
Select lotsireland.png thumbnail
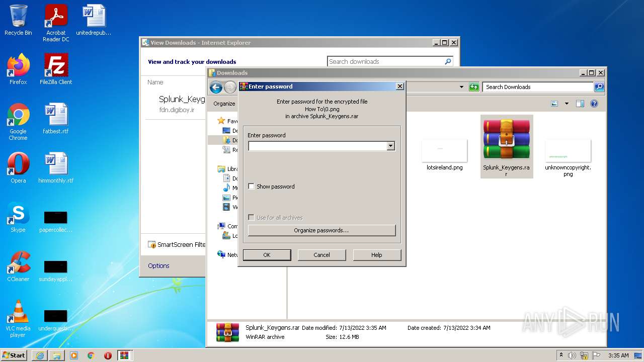coord(444,155)
